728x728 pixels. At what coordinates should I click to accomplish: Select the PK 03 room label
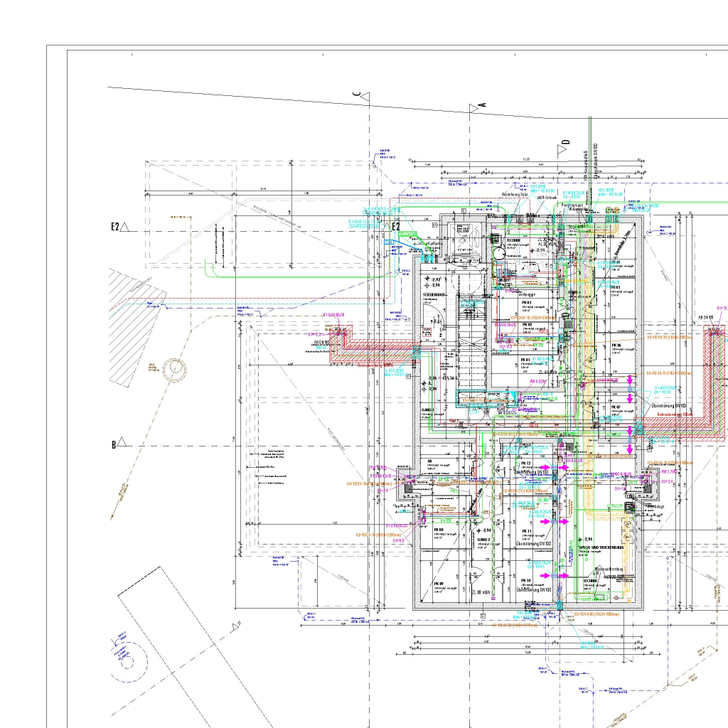click(x=527, y=302)
